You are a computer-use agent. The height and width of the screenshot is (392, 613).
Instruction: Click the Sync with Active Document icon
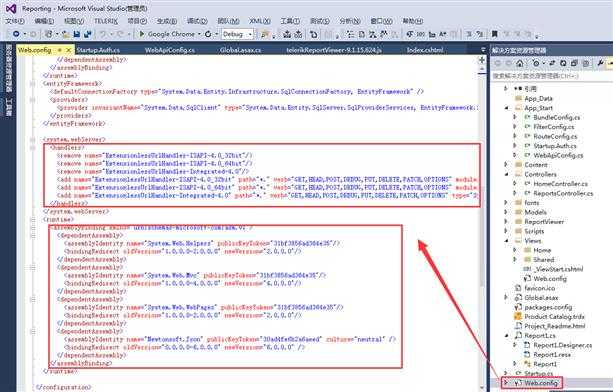click(552, 63)
